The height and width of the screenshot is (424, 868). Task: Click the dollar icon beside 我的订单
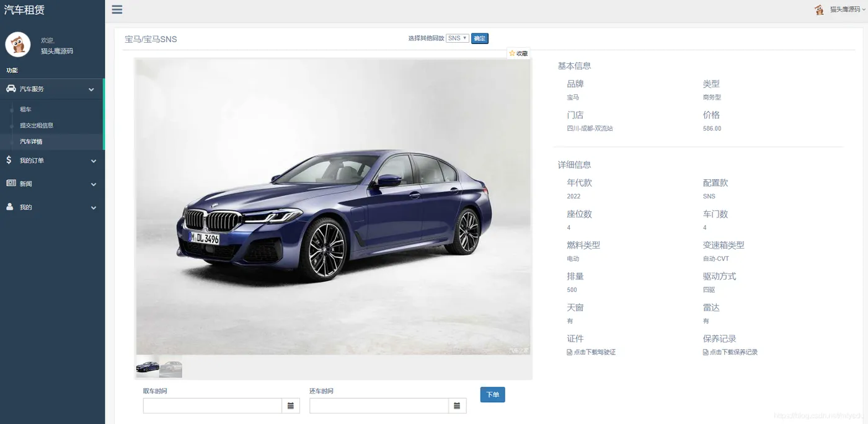(x=9, y=160)
